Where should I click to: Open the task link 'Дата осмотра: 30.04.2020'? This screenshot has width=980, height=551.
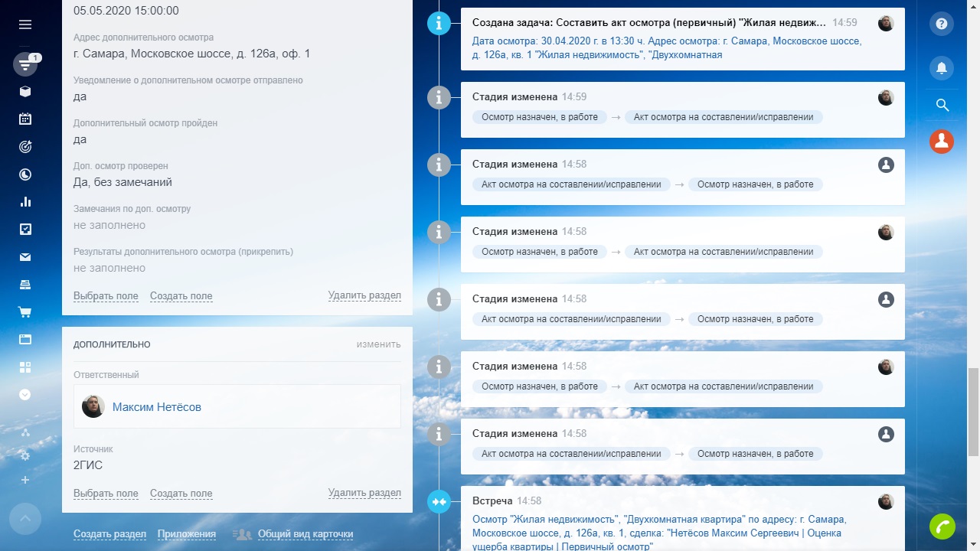click(667, 48)
